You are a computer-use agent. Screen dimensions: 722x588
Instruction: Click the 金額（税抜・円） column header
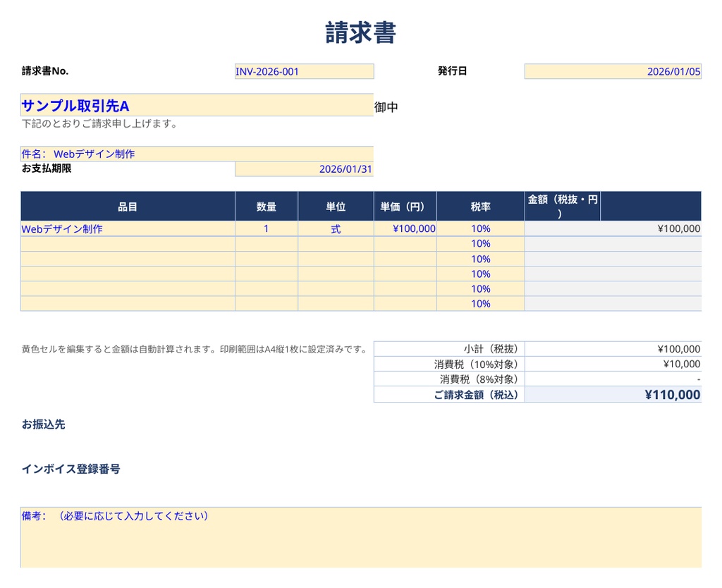(x=563, y=207)
